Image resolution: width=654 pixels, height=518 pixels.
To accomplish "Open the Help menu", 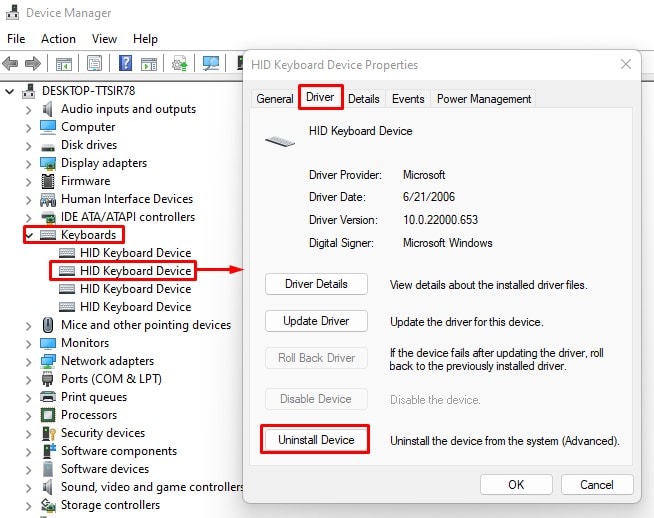I will (x=145, y=39).
